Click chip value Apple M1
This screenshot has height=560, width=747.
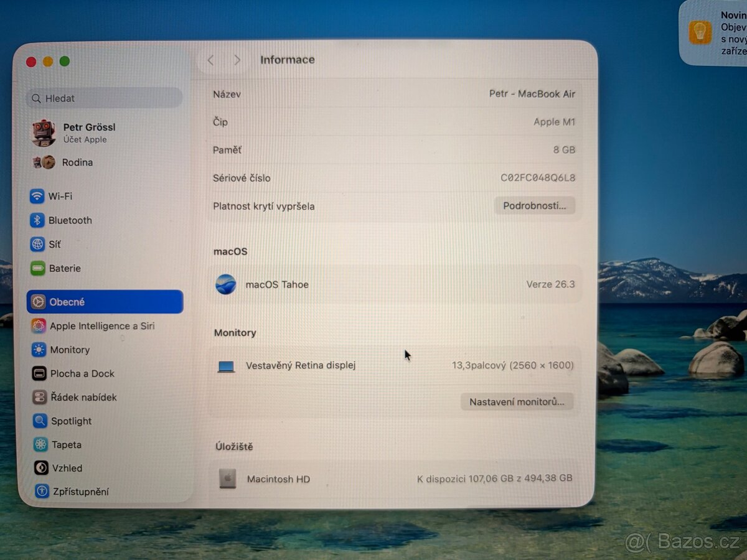pos(554,122)
